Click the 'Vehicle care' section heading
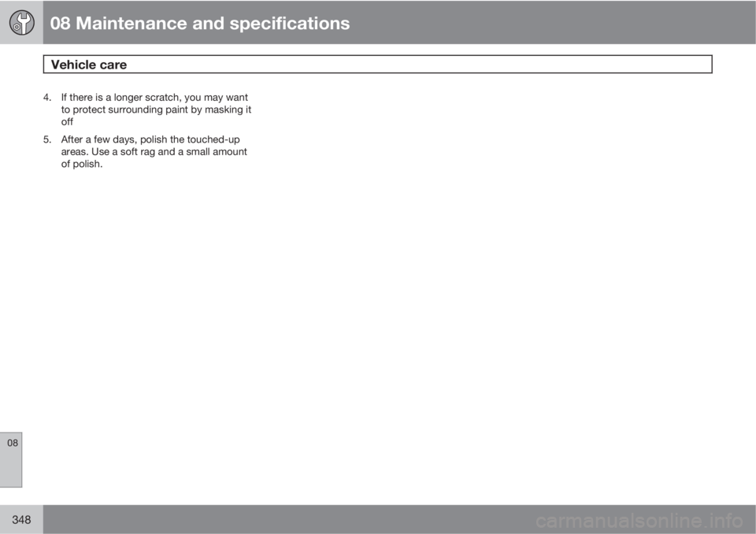The image size is (756, 534). point(89,65)
